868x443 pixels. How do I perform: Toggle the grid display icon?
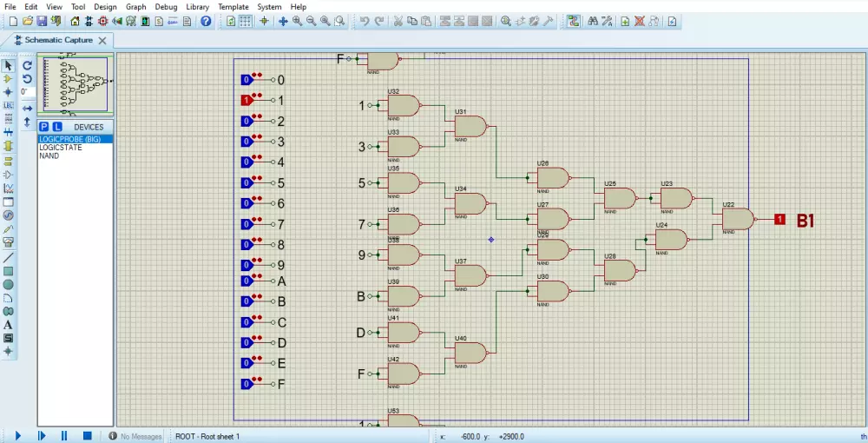click(x=246, y=21)
